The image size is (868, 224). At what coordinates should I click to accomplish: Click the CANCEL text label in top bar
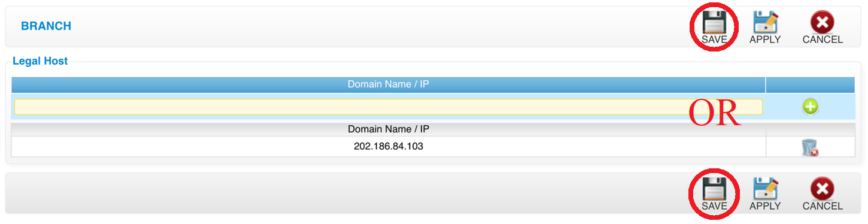pos(823,40)
